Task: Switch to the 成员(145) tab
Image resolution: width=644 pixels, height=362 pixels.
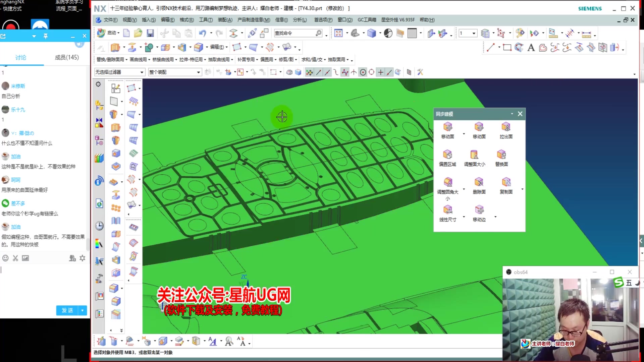Action: [x=67, y=57]
